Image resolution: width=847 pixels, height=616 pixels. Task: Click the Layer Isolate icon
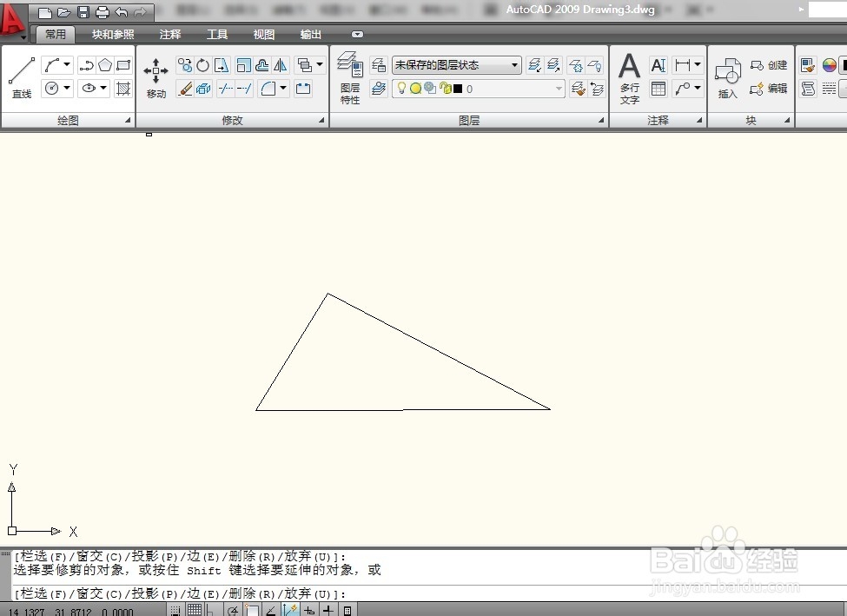[x=534, y=65]
